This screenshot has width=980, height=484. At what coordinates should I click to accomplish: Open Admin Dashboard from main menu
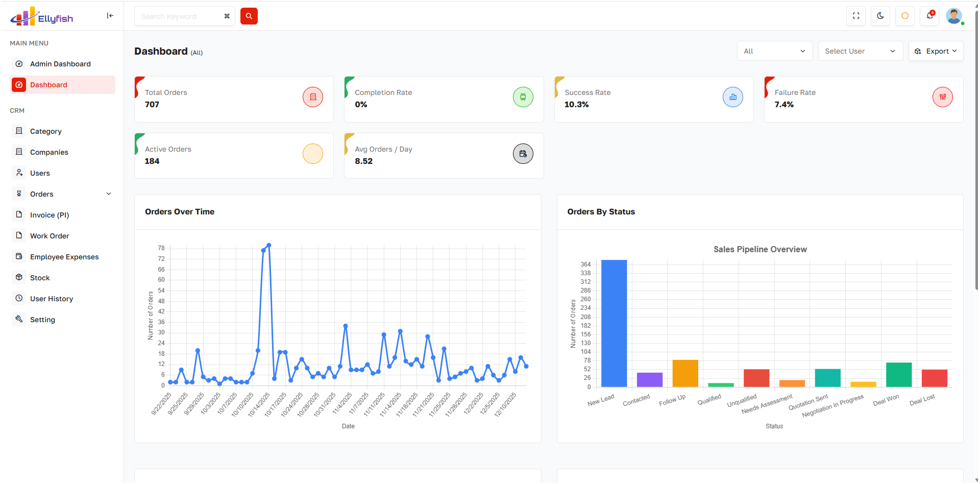(60, 64)
